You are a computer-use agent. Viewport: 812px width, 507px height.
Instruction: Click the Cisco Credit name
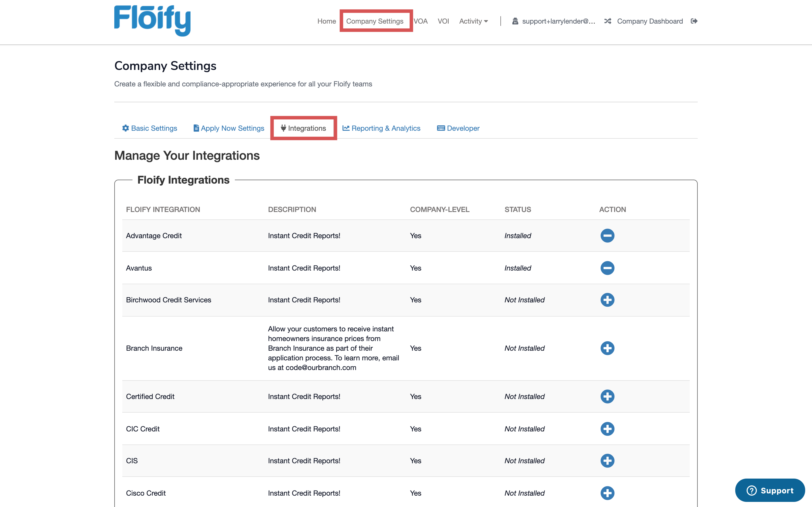(x=146, y=493)
